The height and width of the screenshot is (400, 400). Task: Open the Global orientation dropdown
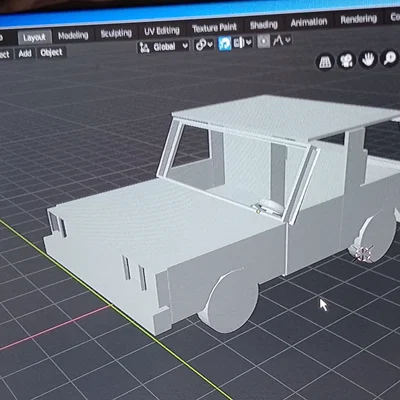[164, 47]
